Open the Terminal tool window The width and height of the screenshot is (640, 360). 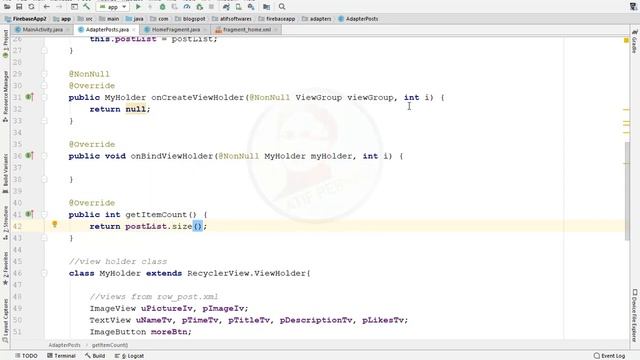[61, 356]
